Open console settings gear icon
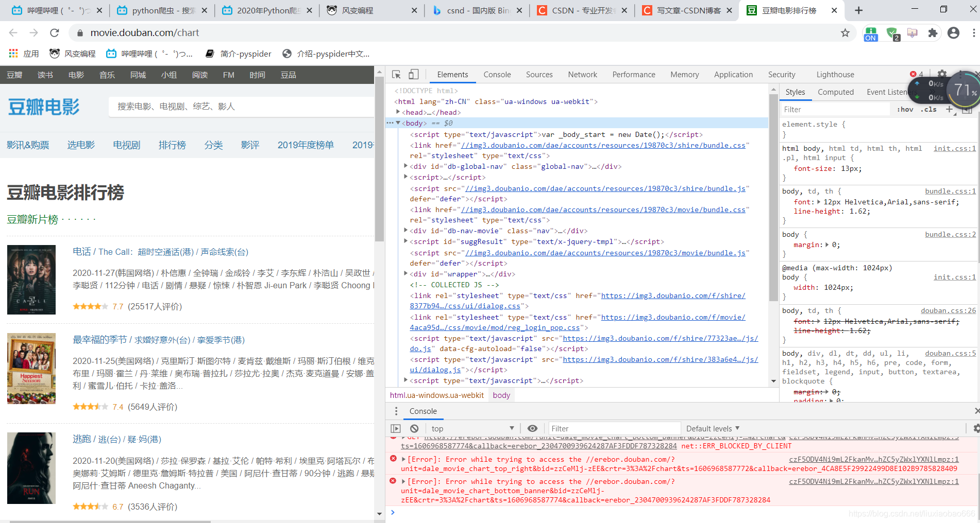 point(975,428)
